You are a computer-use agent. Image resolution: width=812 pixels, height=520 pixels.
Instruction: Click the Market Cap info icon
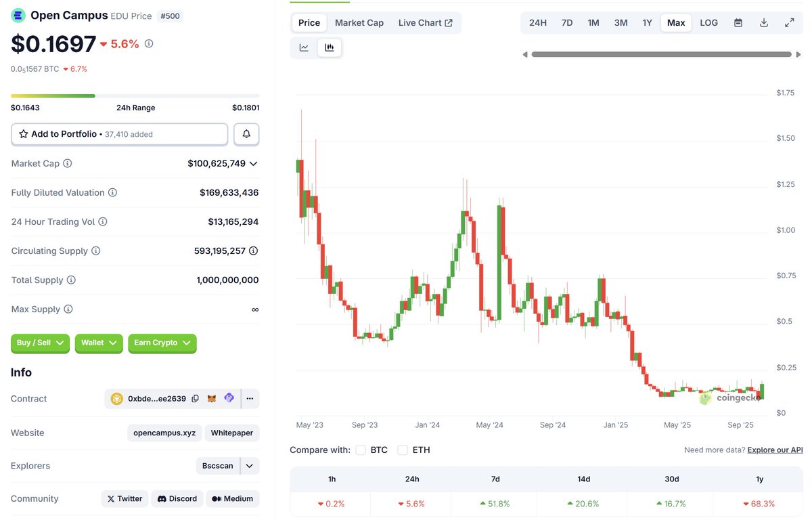point(68,164)
